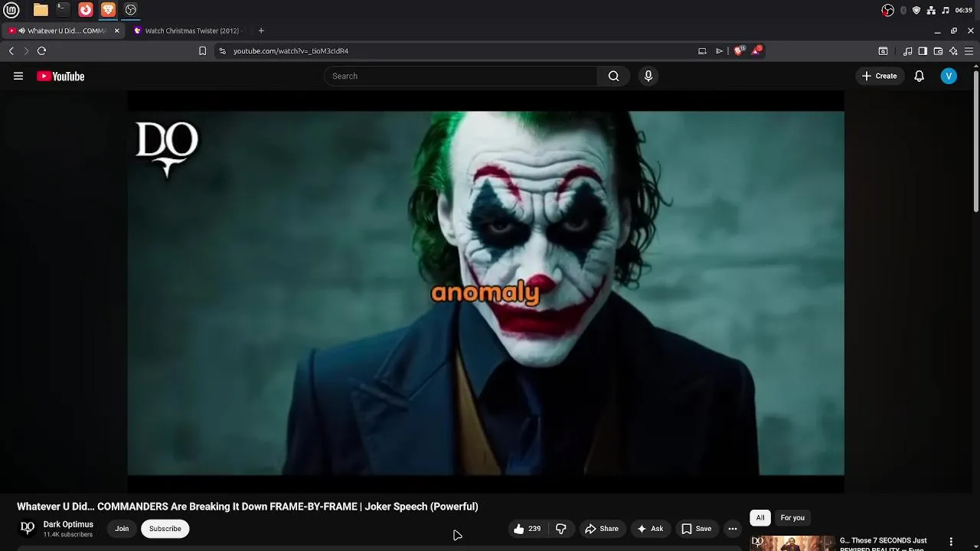980x551 pixels.
Task: Click the playlist arrow icon in address bar
Action: point(720,51)
